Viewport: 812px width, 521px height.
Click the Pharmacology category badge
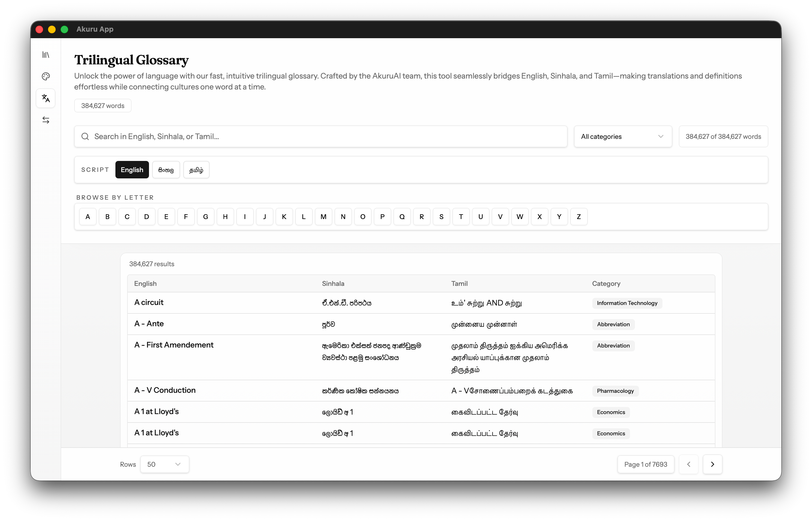pos(615,391)
